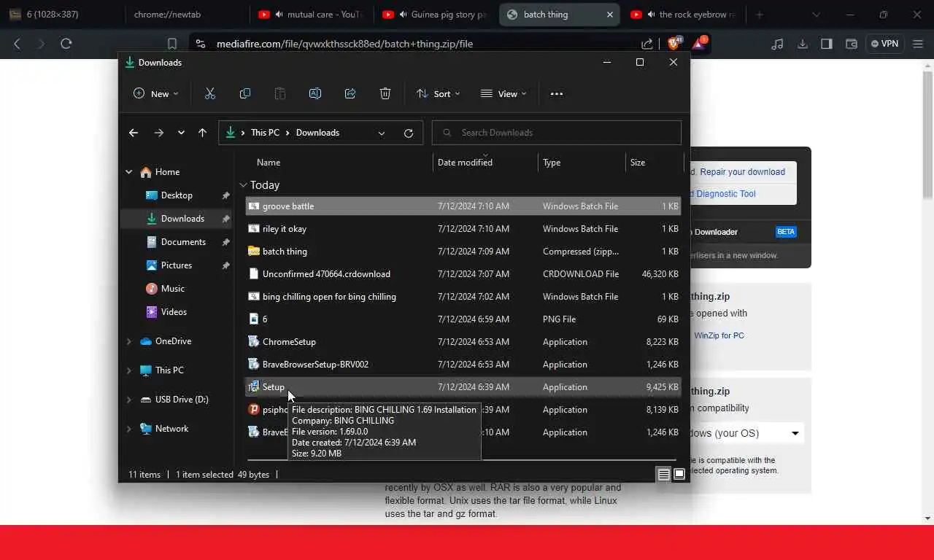Click the share page icon in address bar

tap(647, 44)
